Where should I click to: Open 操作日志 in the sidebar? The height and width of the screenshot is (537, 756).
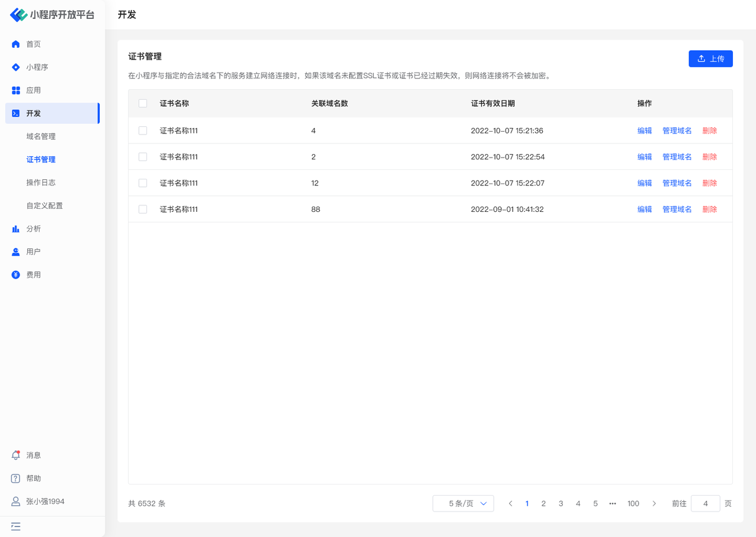coord(41,182)
